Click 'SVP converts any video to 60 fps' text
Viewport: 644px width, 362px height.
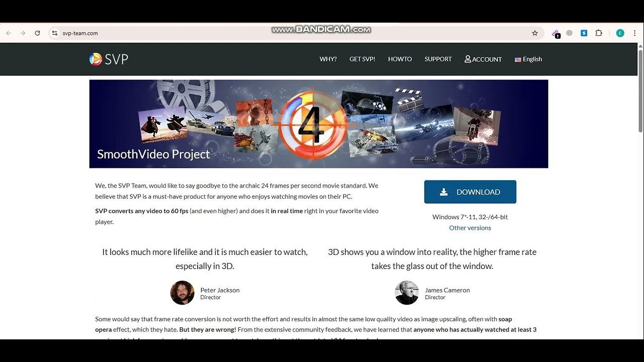click(142, 211)
